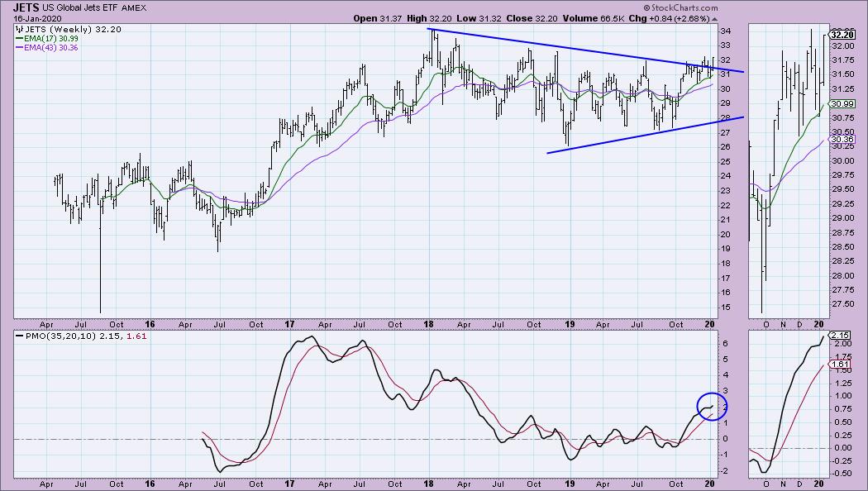Click the 1.00 label on zoom PMO axis
Viewport: 868px width, 491px height.
[x=842, y=395]
